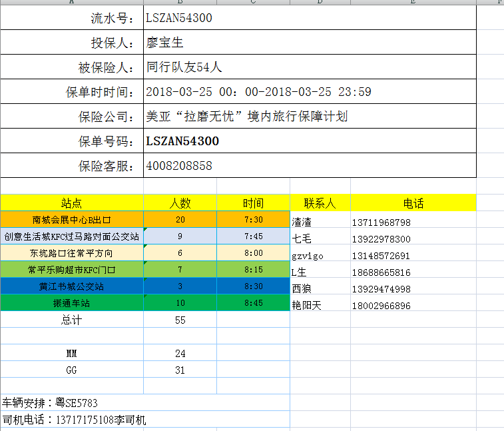Click the bold LSZAN54300 policy number cell
Image resolution: width=504 pixels, height=431 pixels.
tap(310, 141)
